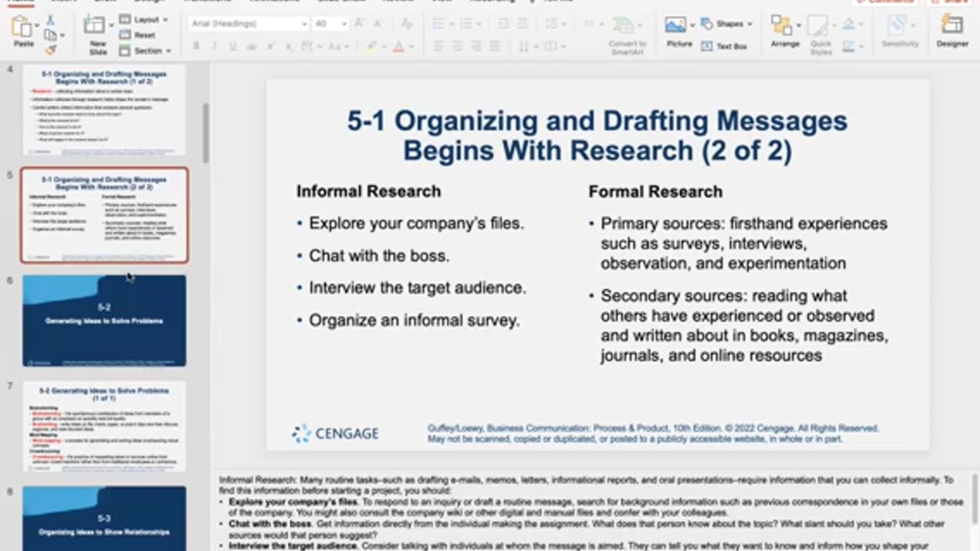Toggle Strikethrough formatting
Image resolution: width=980 pixels, height=551 pixels.
pos(251,47)
